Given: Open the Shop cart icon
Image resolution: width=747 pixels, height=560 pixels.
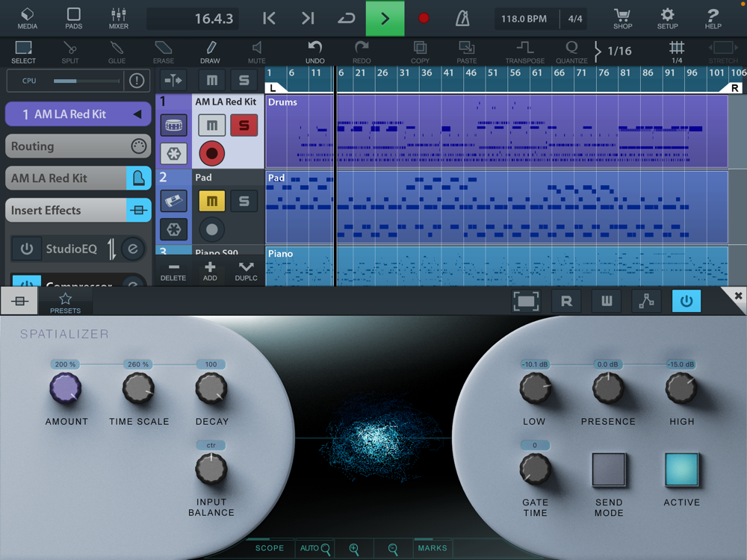Looking at the screenshot, I should pyautogui.click(x=622, y=18).
